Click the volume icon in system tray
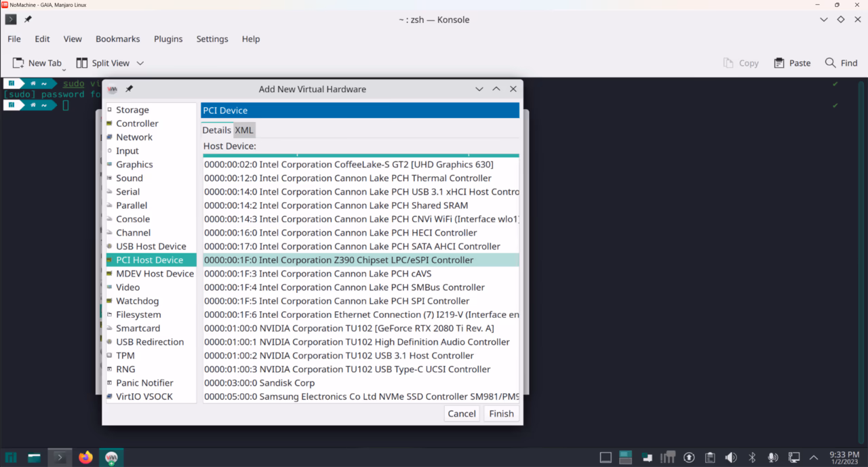 [730, 457]
